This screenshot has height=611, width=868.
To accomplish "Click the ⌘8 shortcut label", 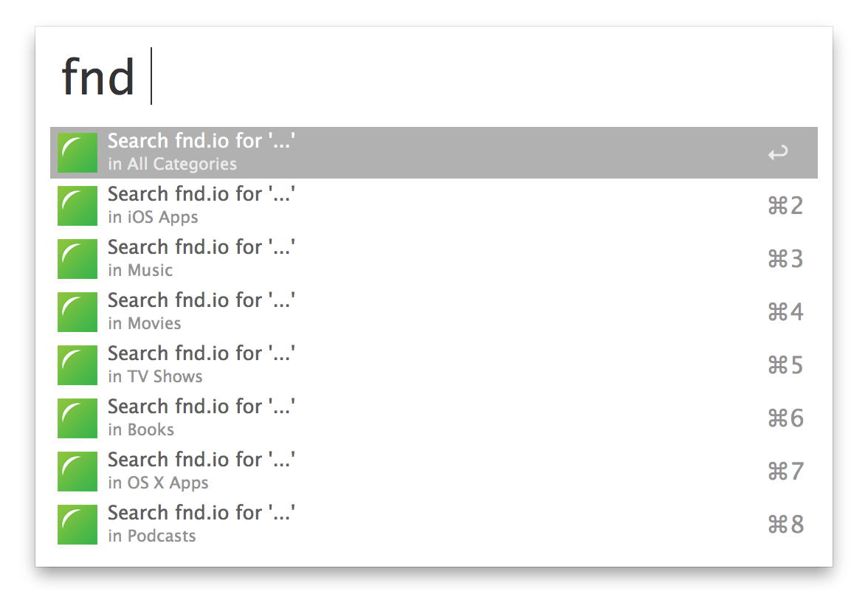I will click(x=785, y=525).
